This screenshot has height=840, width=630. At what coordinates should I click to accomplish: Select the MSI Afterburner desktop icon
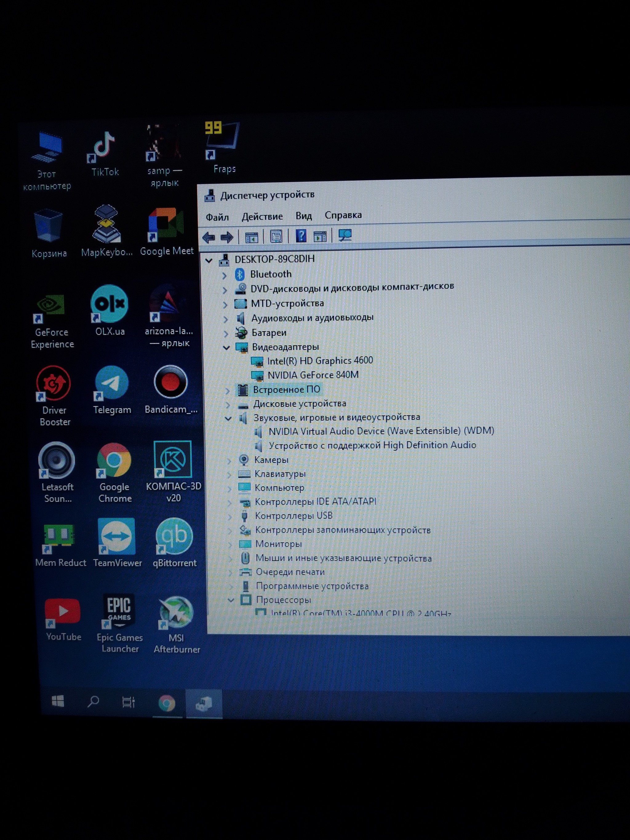(176, 625)
